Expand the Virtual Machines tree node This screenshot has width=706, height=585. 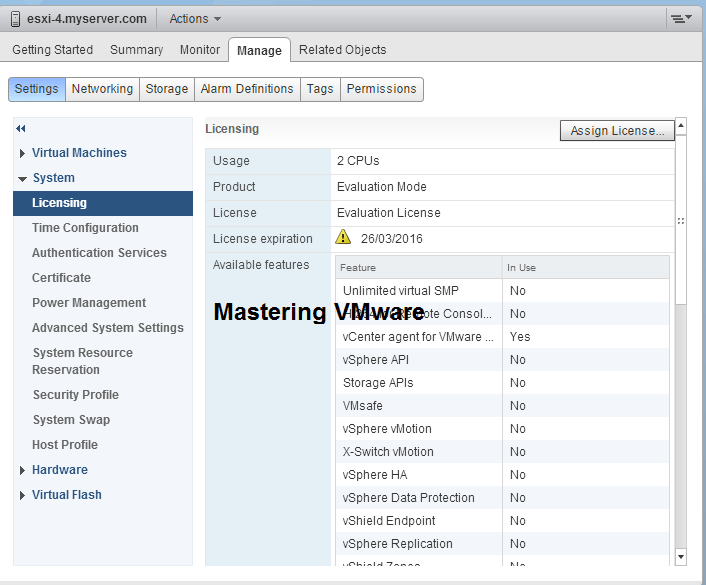[x=22, y=154]
